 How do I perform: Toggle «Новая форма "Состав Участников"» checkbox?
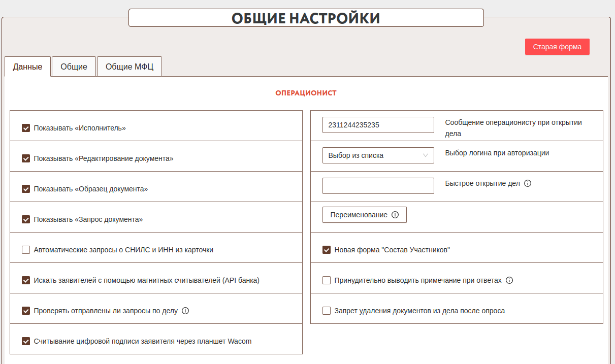(x=327, y=250)
